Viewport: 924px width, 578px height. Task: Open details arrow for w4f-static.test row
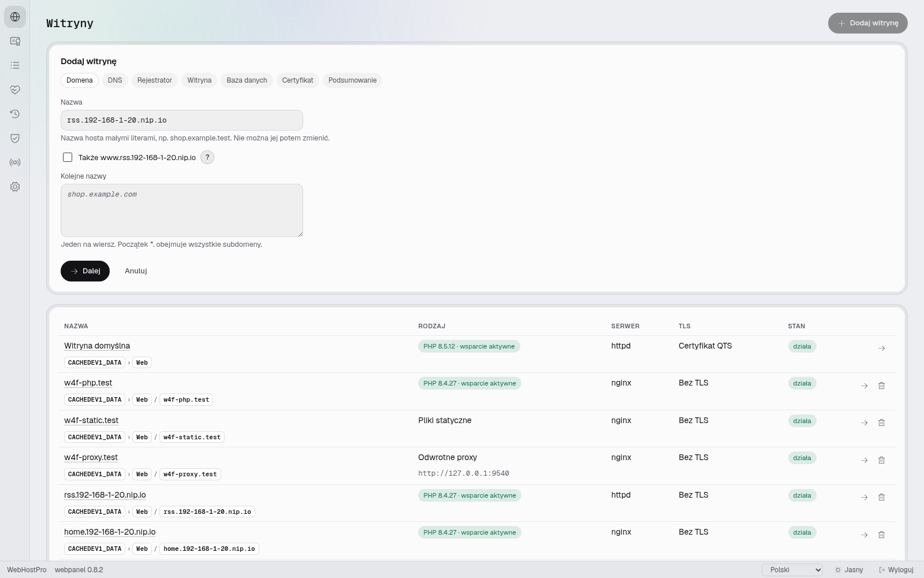[864, 423]
